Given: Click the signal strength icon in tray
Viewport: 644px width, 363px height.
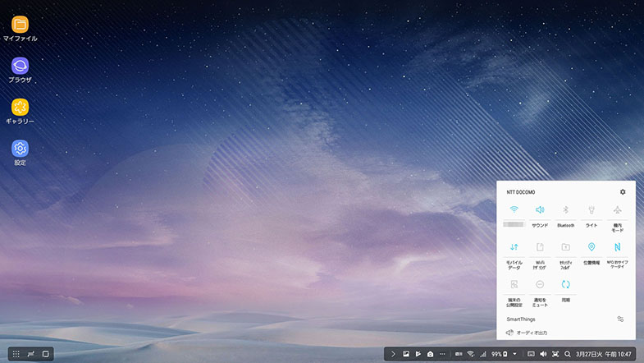Looking at the screenshot, I should coord(483,354).
